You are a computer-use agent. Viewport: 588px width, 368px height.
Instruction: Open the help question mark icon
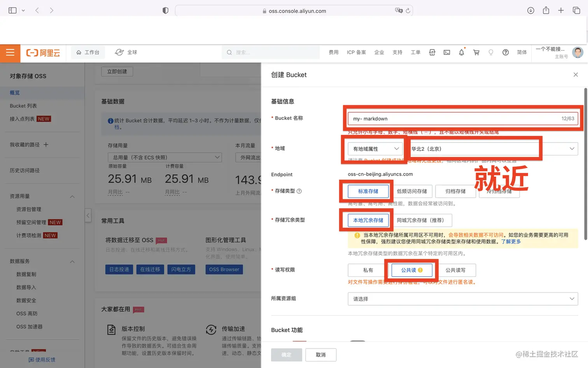point(506,52)
